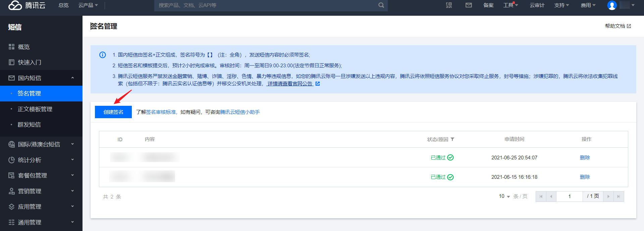Go to last page button

(x=619, y=197)
